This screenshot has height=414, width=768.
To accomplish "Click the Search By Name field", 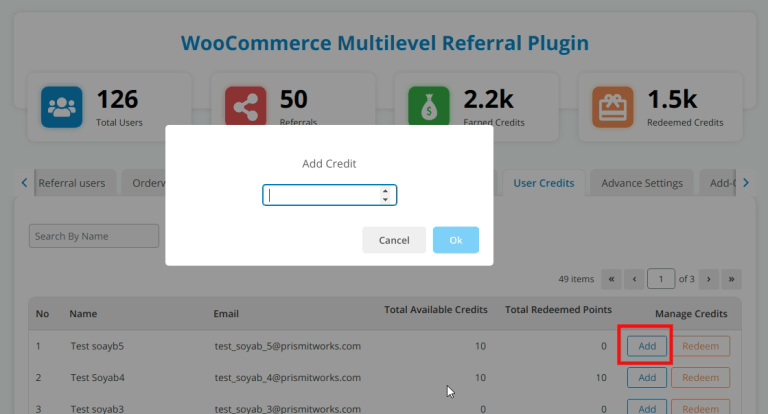I will point(94,236).
